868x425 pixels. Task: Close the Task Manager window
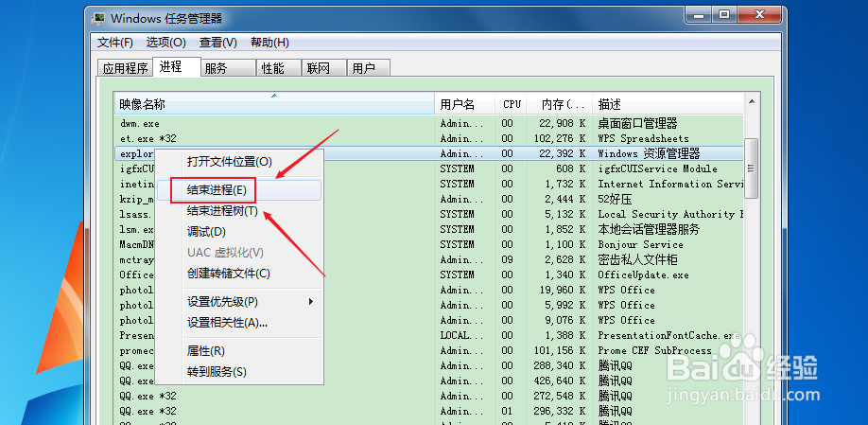(x=759, y=15)
